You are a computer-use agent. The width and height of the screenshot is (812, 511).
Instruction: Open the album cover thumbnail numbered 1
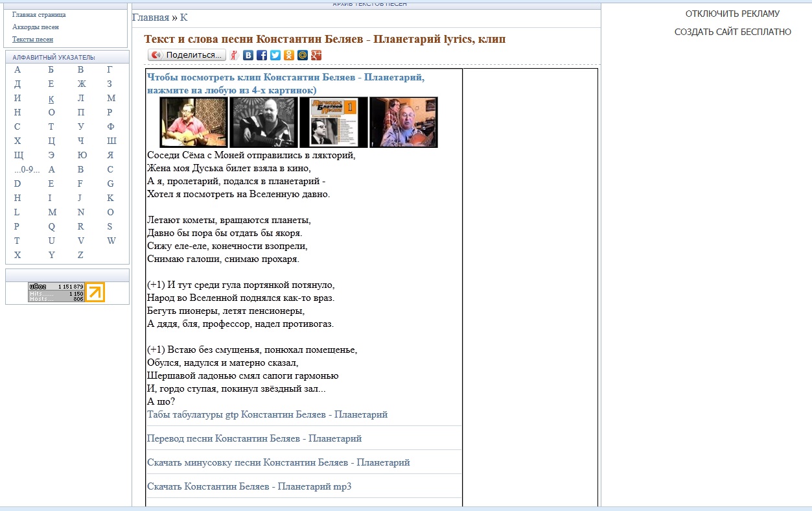[334, 123]
